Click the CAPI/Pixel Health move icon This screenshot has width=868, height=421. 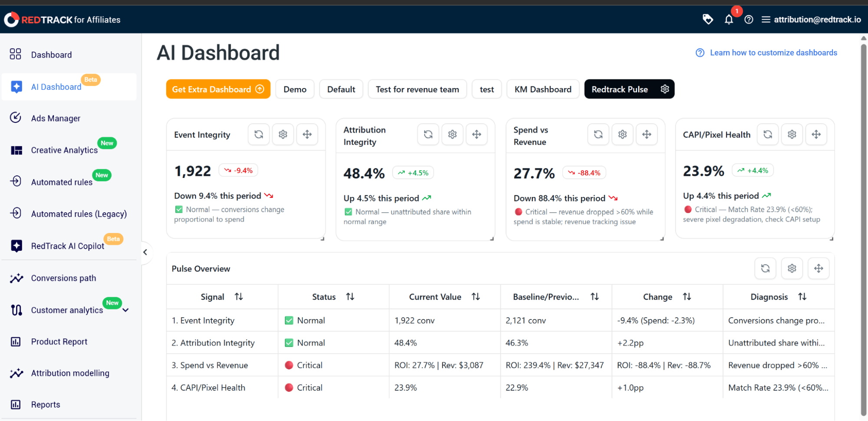tap(816, 135)
